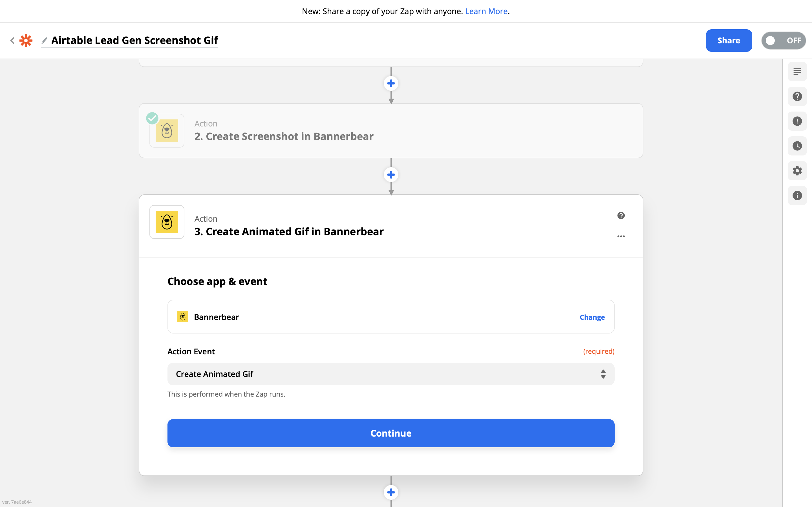Open the Action Event dropdown
812x507 pixels.
pyautogui.click(x=390, y=374)
